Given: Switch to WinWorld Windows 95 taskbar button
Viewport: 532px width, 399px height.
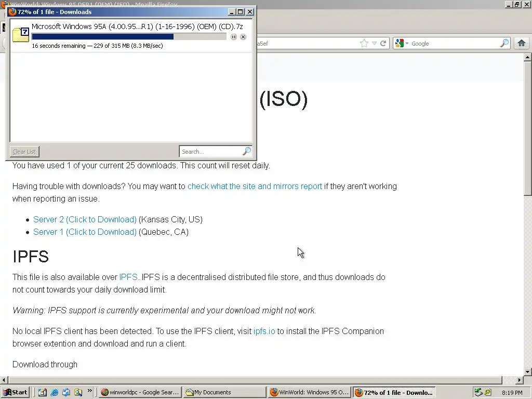Looking at the screenshot, I should pos(310,392).
